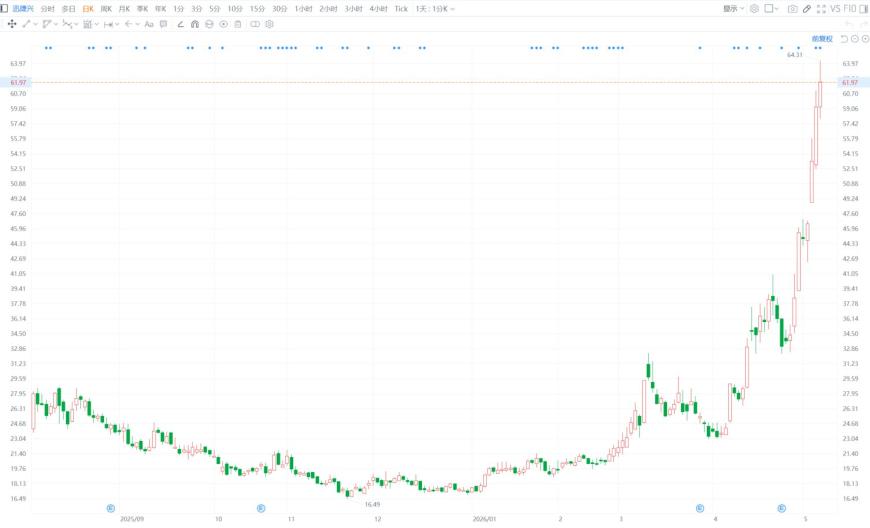
Task: Select the 1小时 interval
Action: click(x=304, y=9)
